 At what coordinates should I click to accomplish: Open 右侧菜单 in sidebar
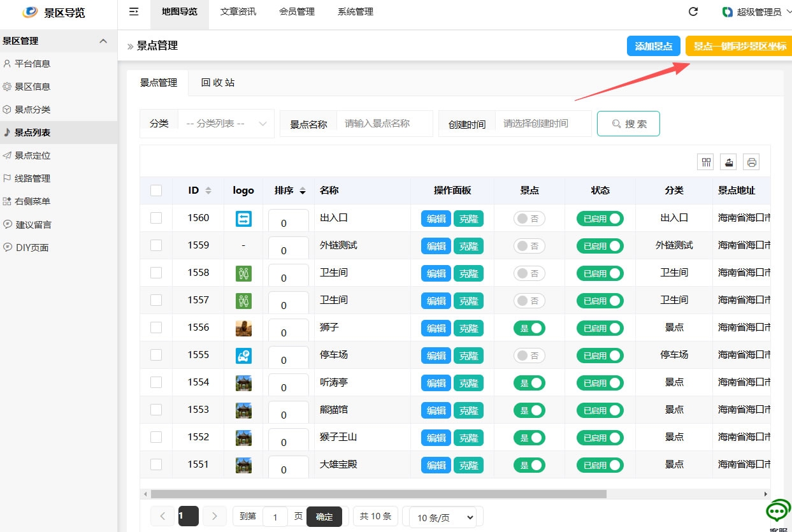point(59,201)
